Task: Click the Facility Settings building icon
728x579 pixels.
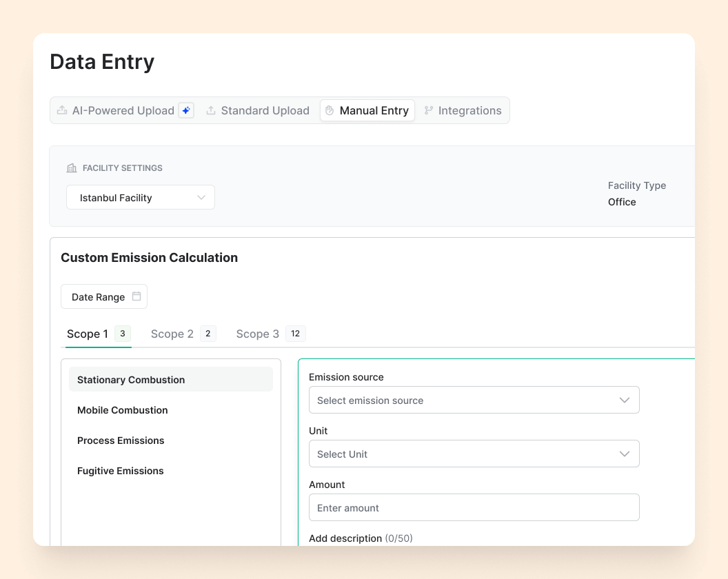Action: (x=72, y=168)
